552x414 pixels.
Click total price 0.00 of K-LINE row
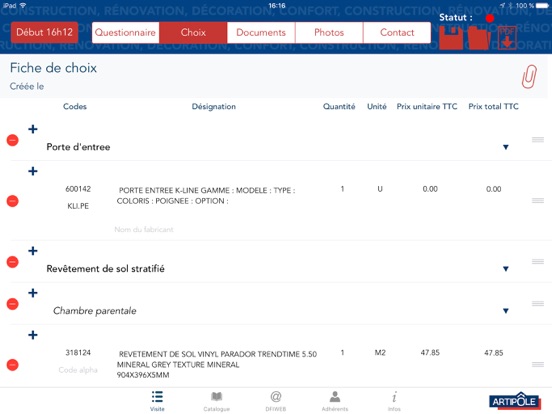(x=494, y=189)
